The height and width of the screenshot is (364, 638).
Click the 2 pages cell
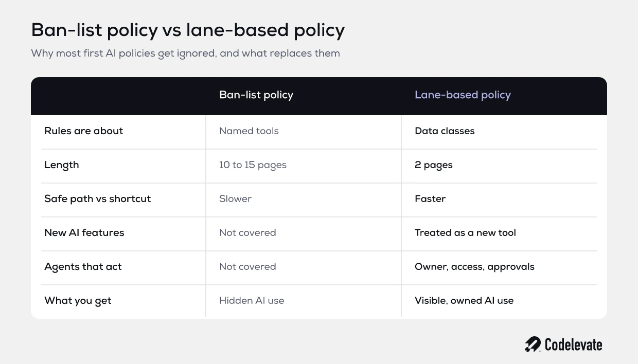(434, 165)
